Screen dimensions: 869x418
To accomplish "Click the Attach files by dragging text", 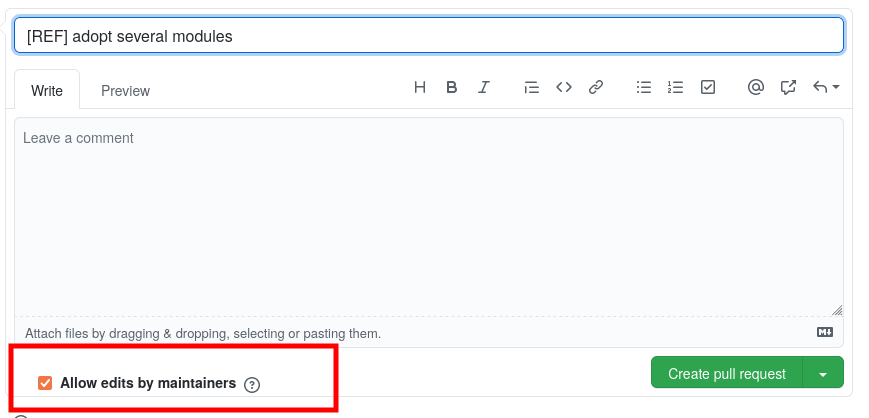I will pyautogui.click(x=203, y=333).
